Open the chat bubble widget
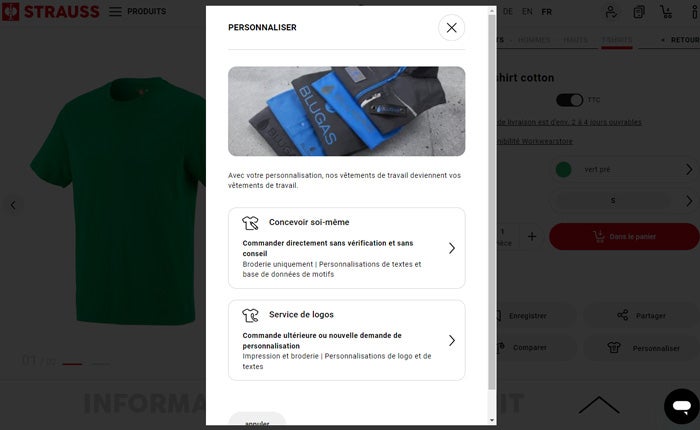This screenshot has width=700, height=430. click(x=682, y=406)
